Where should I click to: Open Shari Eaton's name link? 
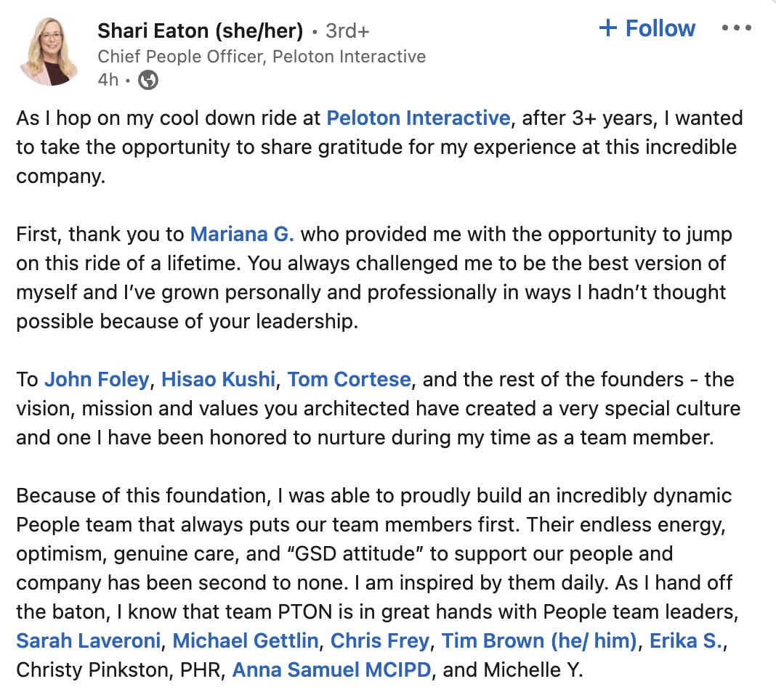click(200, 30)
